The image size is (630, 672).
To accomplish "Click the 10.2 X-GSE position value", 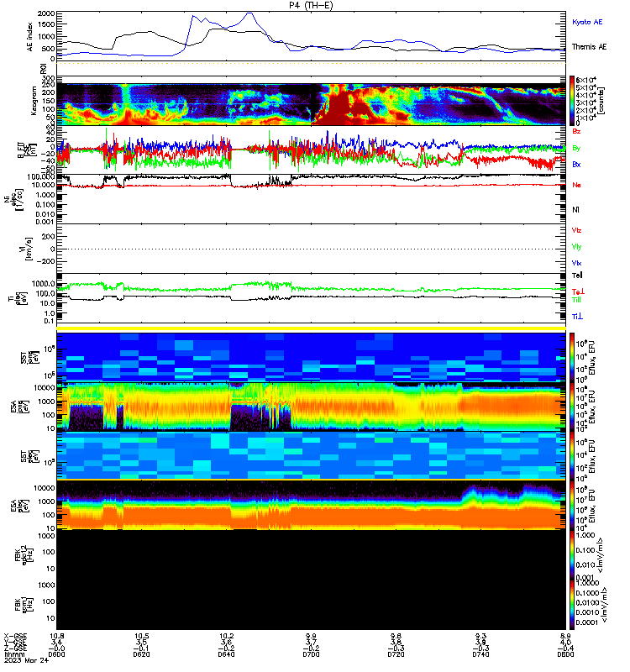I will coord(227,636).
